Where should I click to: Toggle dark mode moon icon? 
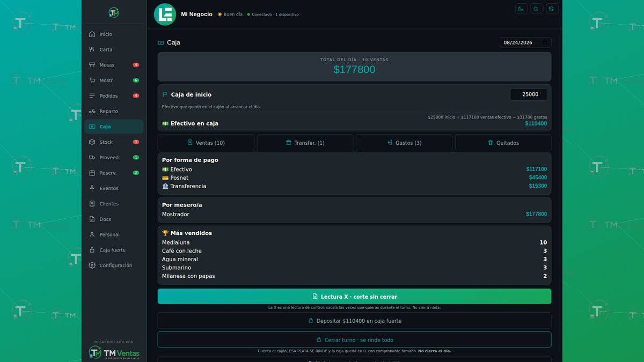521,9
